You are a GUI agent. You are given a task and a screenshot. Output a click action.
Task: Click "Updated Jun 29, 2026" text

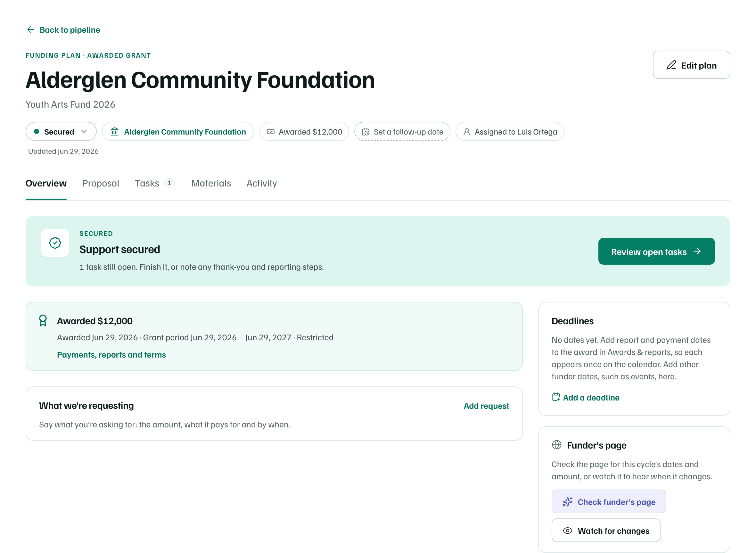[x=63, y=151]
